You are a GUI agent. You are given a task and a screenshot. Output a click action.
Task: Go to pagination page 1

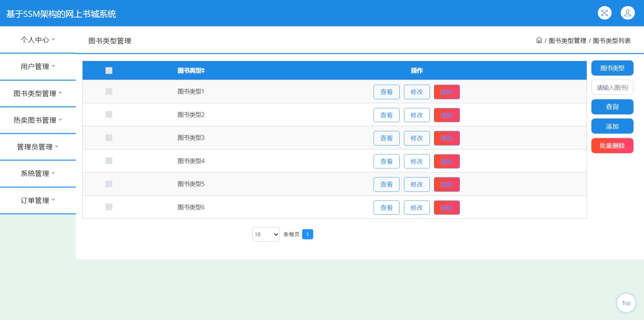(308, 234)
